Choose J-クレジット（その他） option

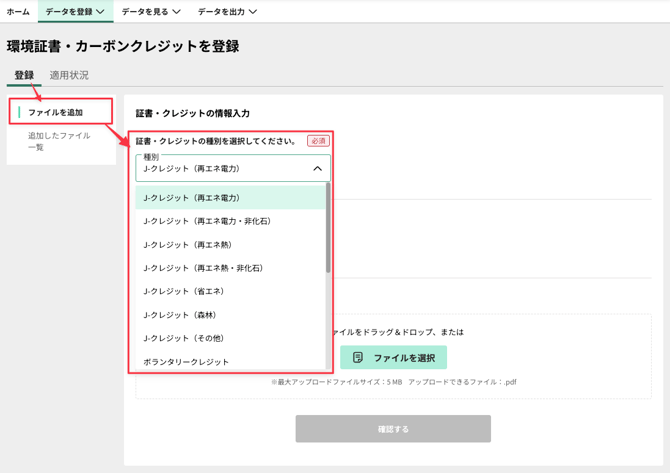[x=231, y=338]
